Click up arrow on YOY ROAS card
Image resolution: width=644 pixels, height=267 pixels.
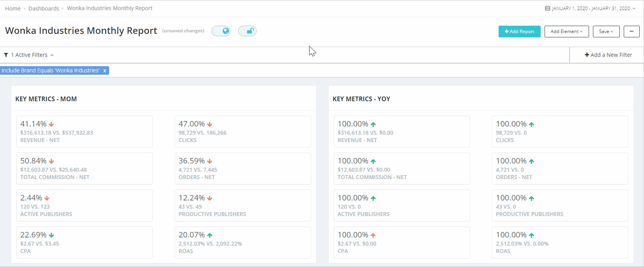[x=531, y=235]
